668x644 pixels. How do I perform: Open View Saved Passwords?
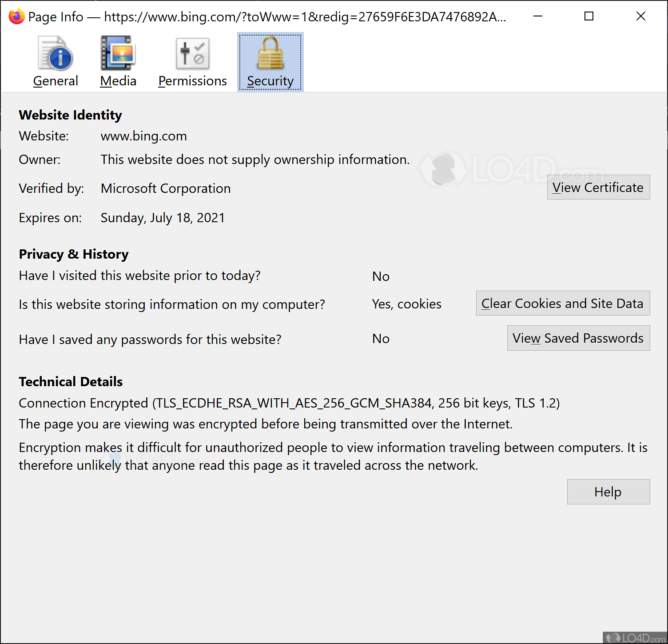[578, 338]
